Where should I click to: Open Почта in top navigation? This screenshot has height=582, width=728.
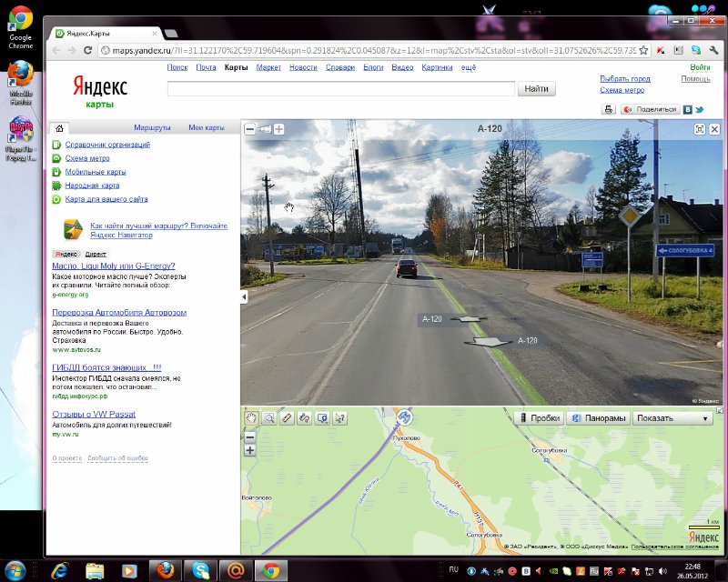coord(206,67)
